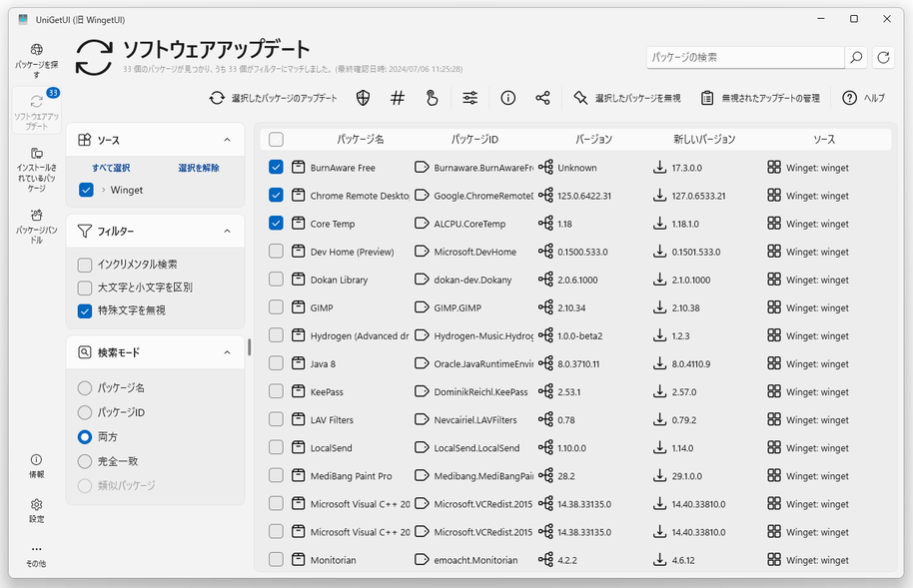913x588 pixels.
Task: Sort by バージョン column header
Action: 593,139
